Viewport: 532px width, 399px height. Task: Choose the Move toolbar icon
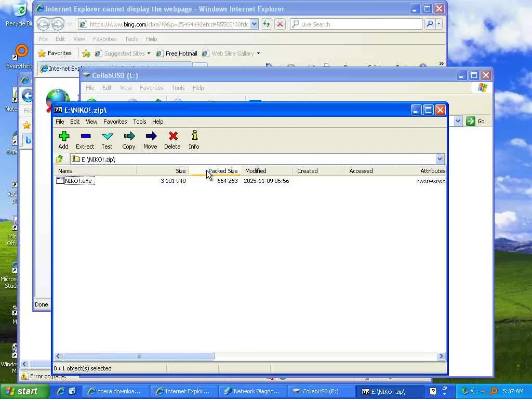pos(150,140)
